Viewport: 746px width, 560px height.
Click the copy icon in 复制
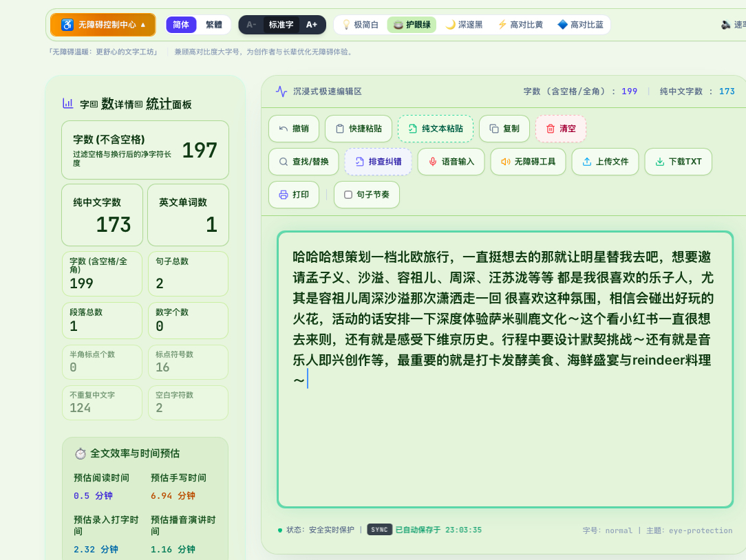tap(494, 129)
